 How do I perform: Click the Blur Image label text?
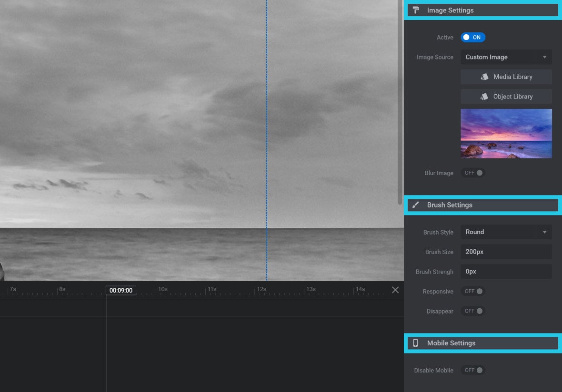coord(439,173)
